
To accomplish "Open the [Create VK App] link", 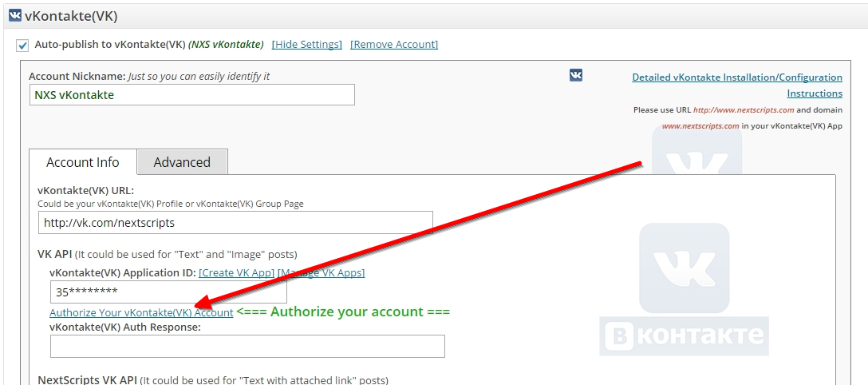I will [x=237, y=273].
